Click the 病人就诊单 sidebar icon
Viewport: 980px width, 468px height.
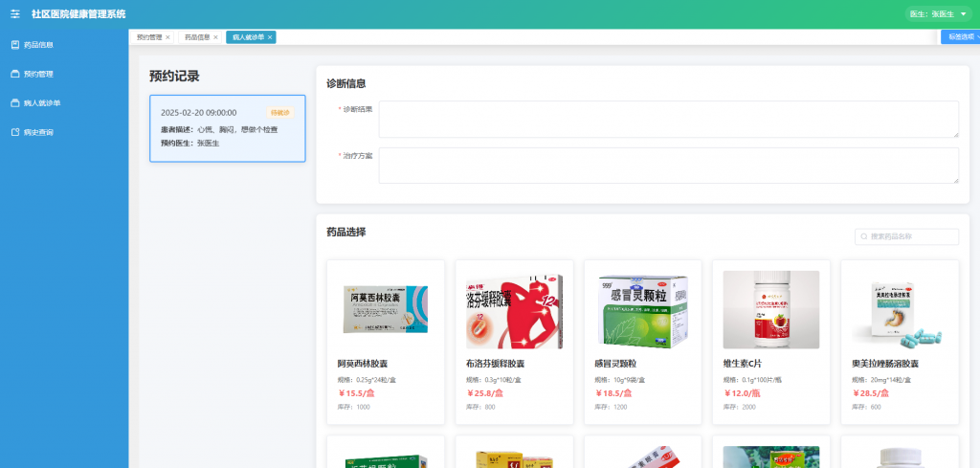click(x=15, y=103)
